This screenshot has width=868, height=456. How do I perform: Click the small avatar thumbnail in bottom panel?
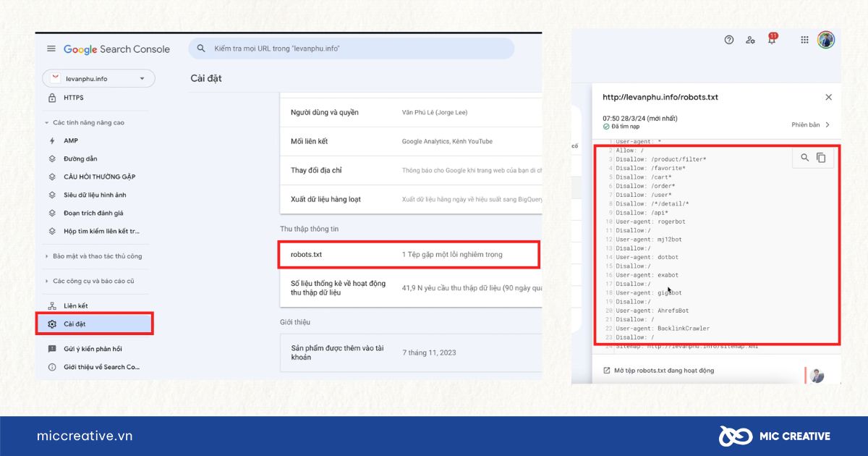click(817, 375)
